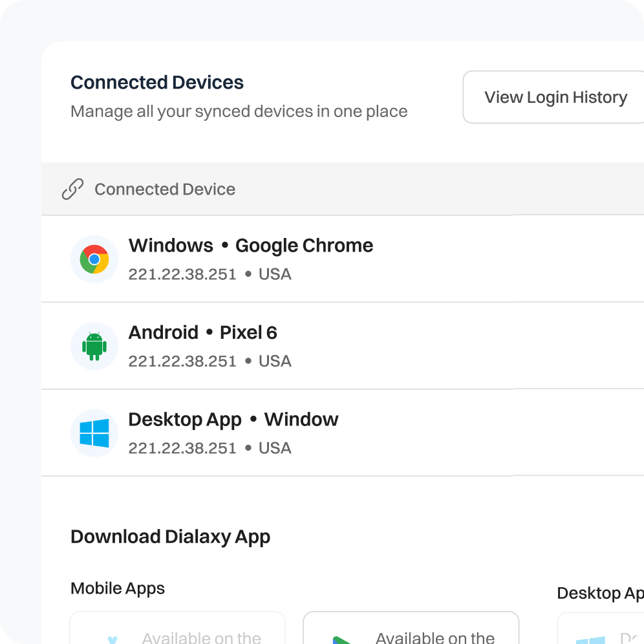Screen dimensions: 644x644
Task: Click the 'Desktop Apps' section label
Action: click(599, 594)
